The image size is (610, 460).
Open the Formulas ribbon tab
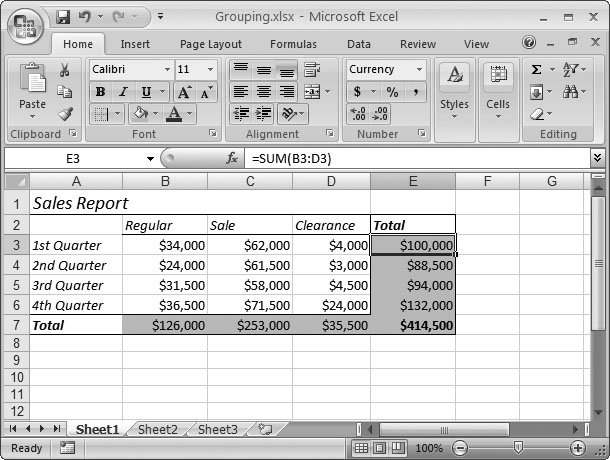pyautogui.click(x=293, y=44)
